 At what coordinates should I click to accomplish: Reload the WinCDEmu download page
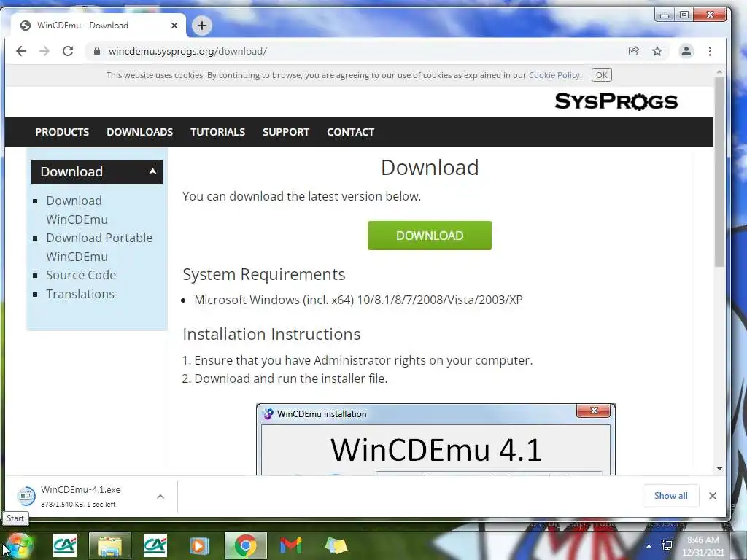point(68,51)
